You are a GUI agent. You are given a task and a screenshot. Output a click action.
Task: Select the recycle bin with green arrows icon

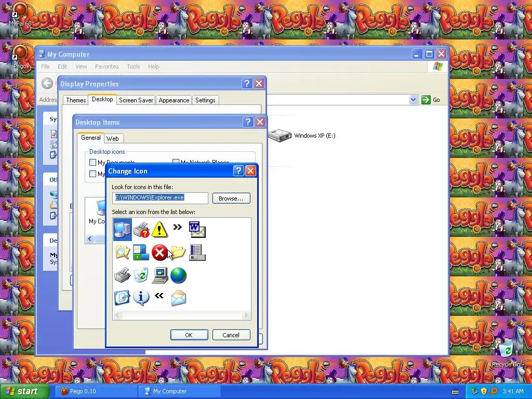point(141,275)
